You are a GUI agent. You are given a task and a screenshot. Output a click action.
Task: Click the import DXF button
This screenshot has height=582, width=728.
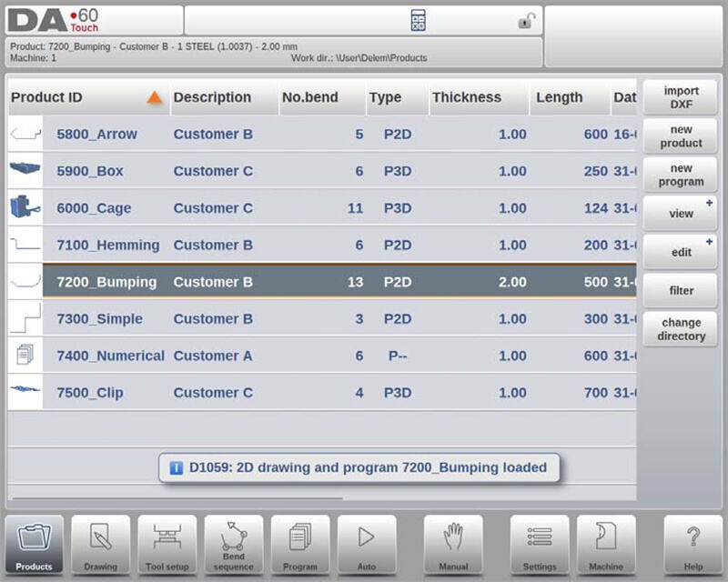coord(681,97)
